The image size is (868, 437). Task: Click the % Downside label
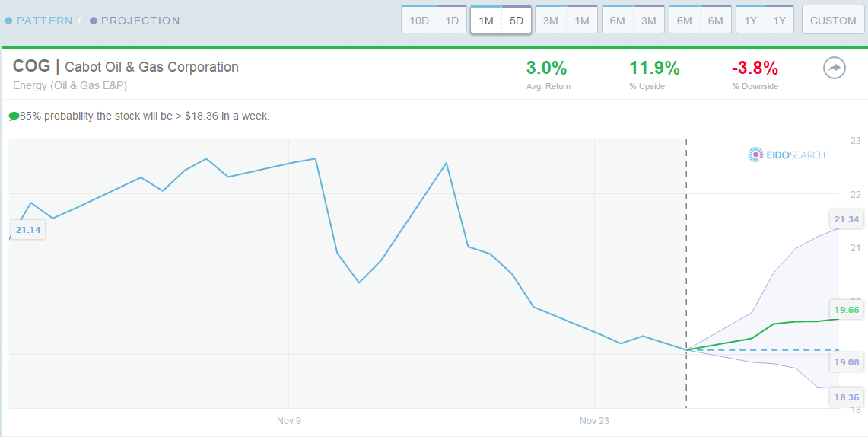click(755, 86)
